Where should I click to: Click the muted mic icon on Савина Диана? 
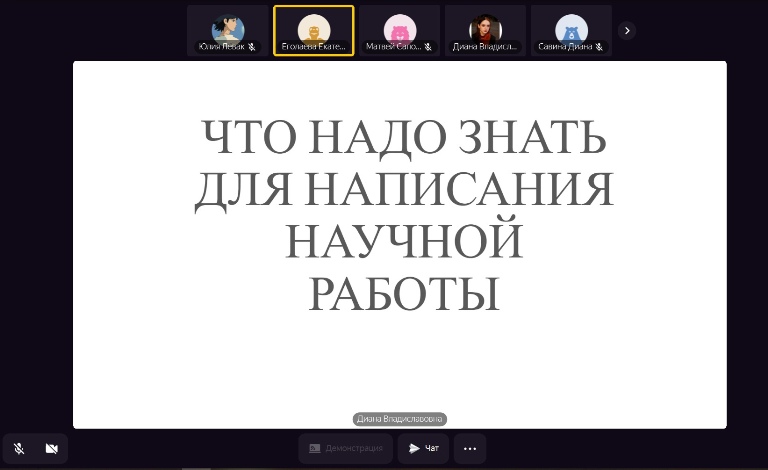click(x=599, y=47)
